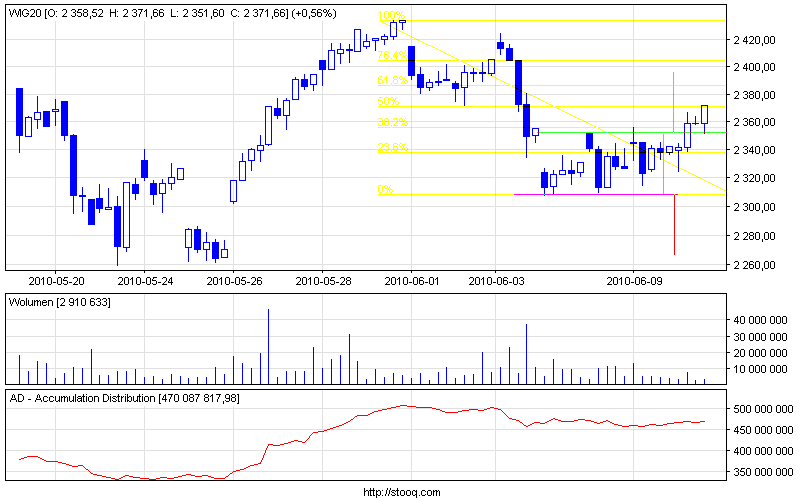Click the 2 340,00 price axis value

tap(755, 150)
